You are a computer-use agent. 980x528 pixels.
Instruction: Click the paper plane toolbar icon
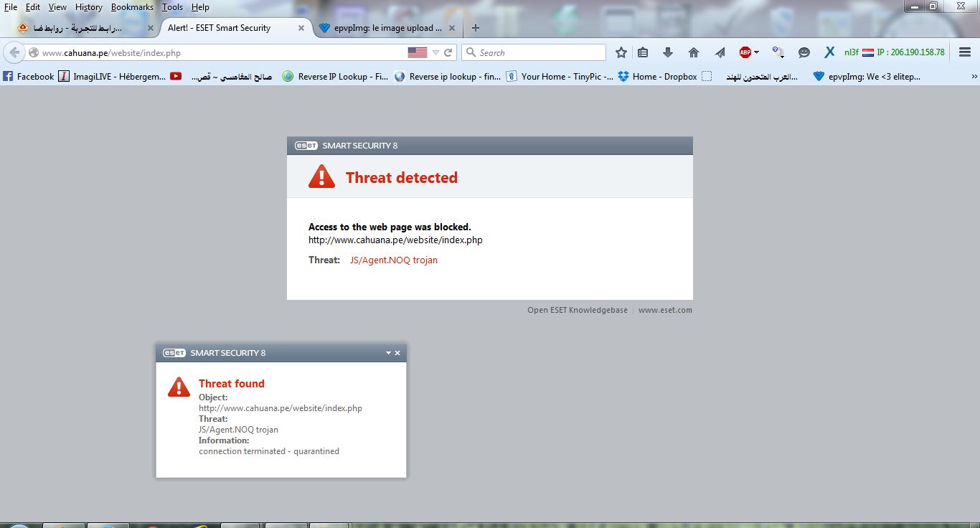click(720, 52)
